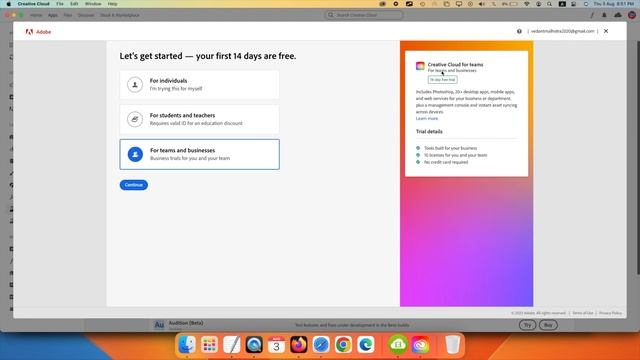Click the volume icon in menu bar
The image size is (640, 360).
(x=482, y=4)
